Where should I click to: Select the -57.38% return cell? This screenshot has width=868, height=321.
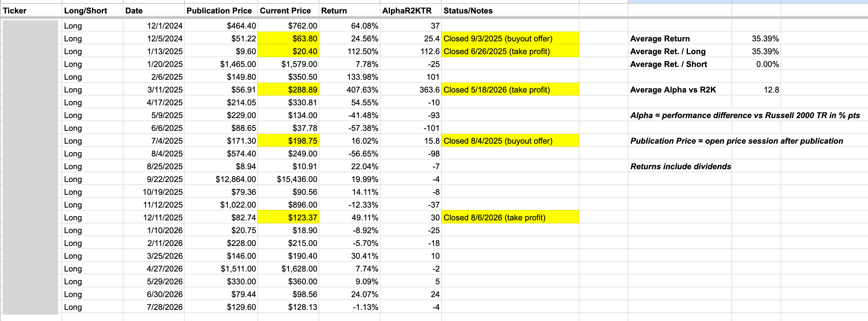tap(350, 128)
